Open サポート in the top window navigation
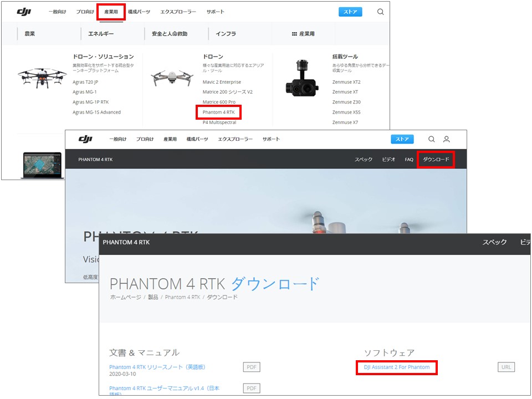The height and width of the screenshot is (399, 532). (x=216, y=12)
